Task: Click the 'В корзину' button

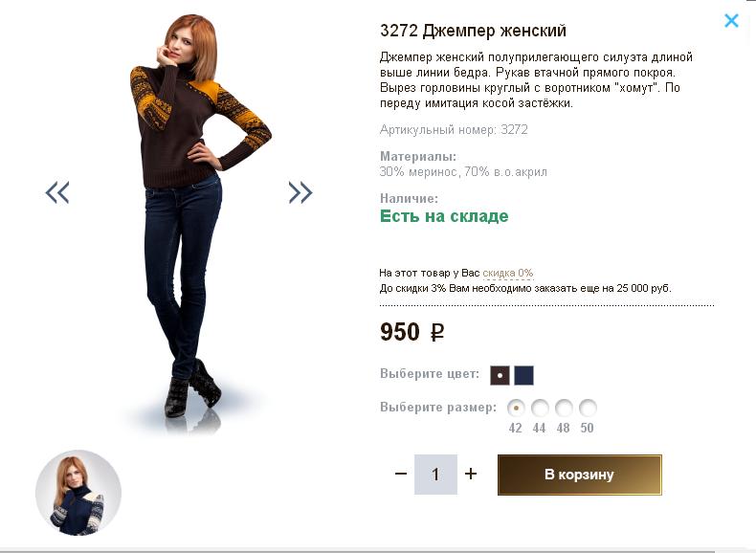Action: click(x=579, y=475)
